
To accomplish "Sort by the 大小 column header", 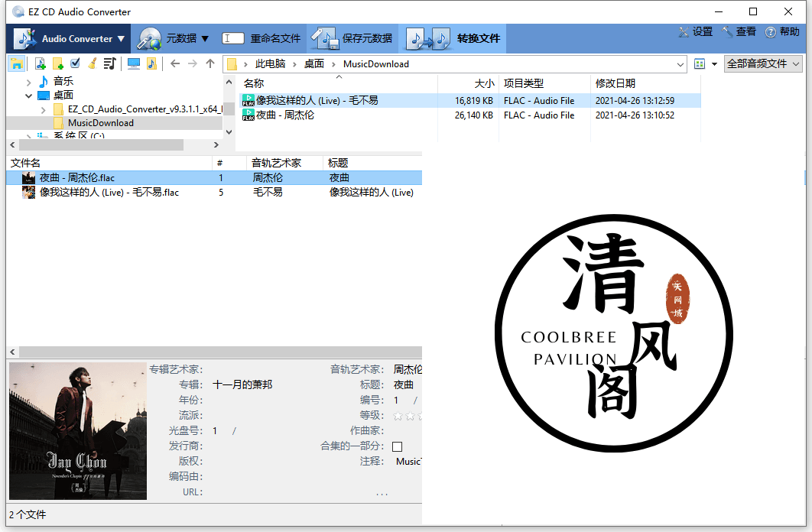I will point(469,83).
